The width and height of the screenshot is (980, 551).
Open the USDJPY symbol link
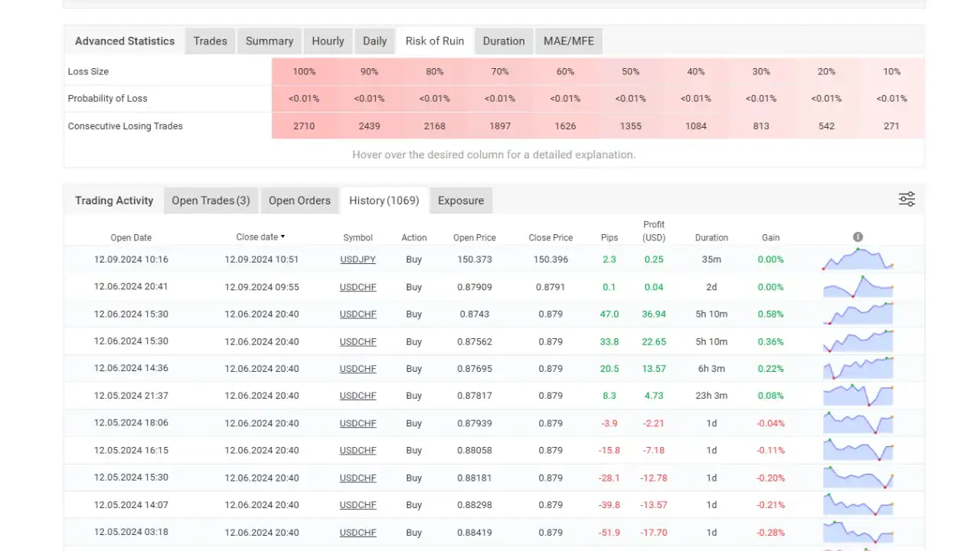(358, 259)
